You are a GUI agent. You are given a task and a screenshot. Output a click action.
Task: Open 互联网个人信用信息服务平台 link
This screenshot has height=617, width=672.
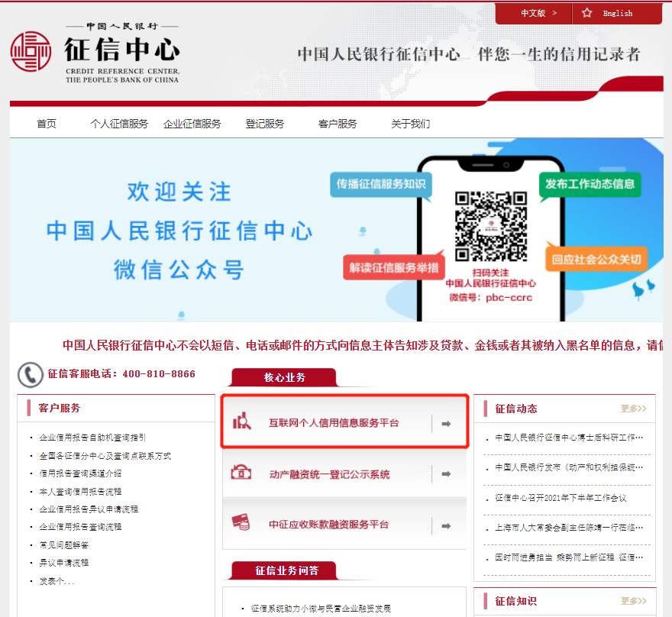pyautogui.click(x=334, y=423)
